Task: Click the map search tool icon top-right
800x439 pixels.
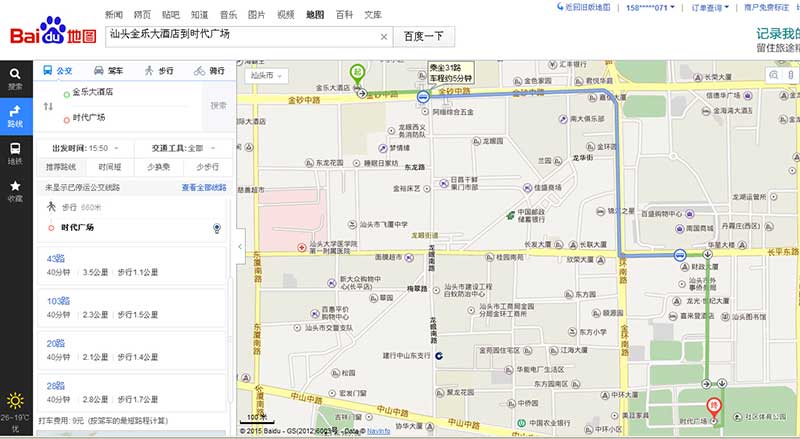Action: pos(774,75)
